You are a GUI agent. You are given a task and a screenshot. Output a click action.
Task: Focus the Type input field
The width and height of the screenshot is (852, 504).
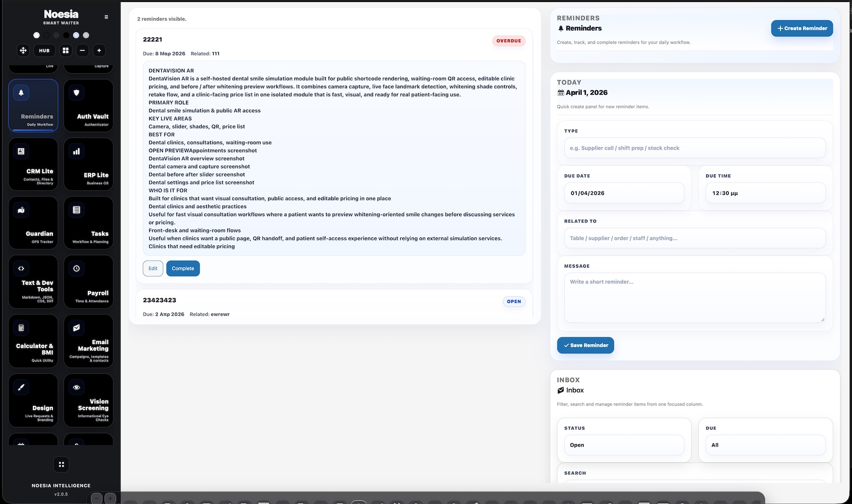pos(695,148)
